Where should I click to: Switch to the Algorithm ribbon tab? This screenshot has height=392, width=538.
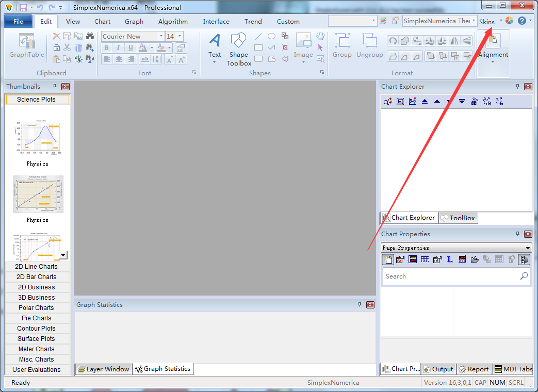(x=173, y=21)
